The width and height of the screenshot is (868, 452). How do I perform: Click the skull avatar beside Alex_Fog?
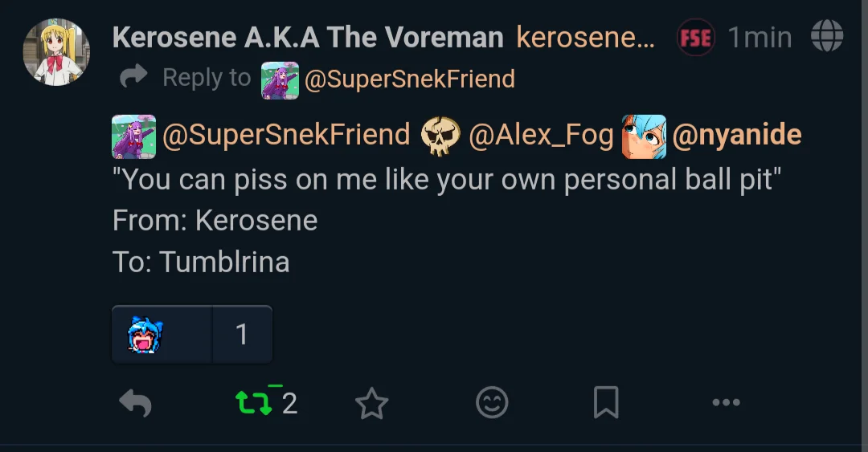point(441,136)
